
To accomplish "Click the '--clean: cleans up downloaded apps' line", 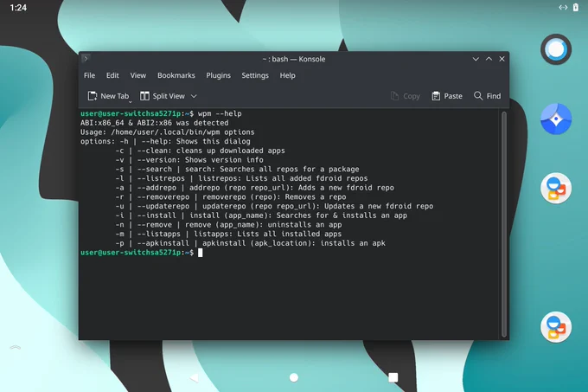I will click(x=200, y=151).
